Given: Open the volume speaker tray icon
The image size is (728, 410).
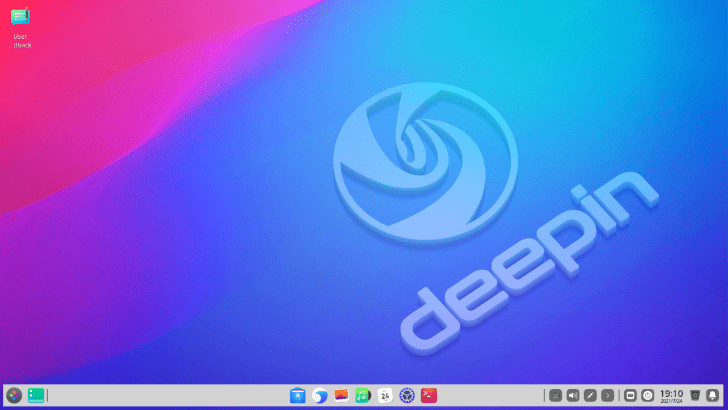Looking at the screenshot, I should 573,396.
